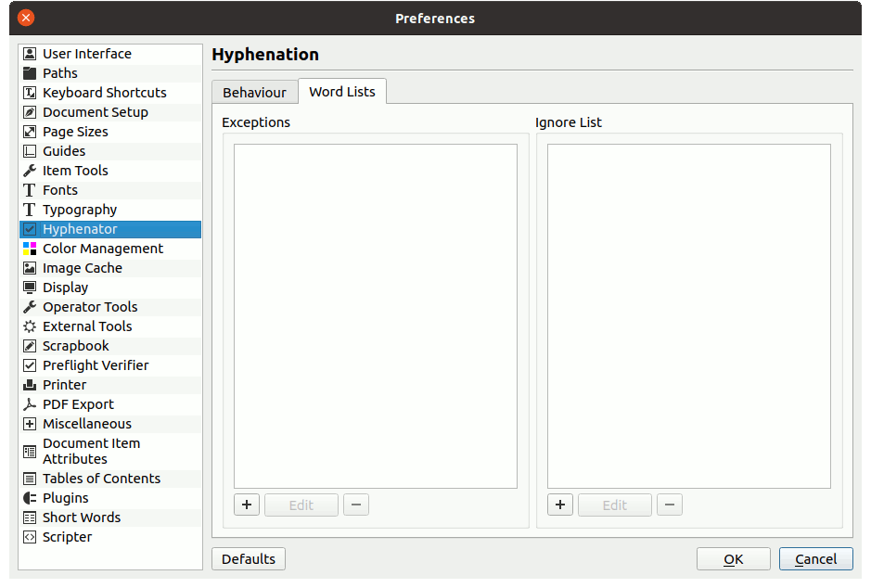871x588 pixels.
Task: Click the Color Management swatch icon
Action: [x=30, y=249]
